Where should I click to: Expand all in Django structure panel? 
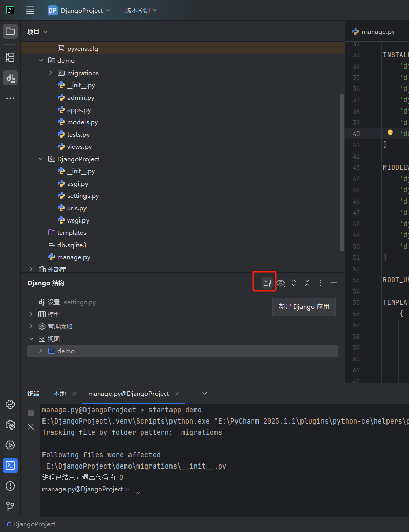294,282
